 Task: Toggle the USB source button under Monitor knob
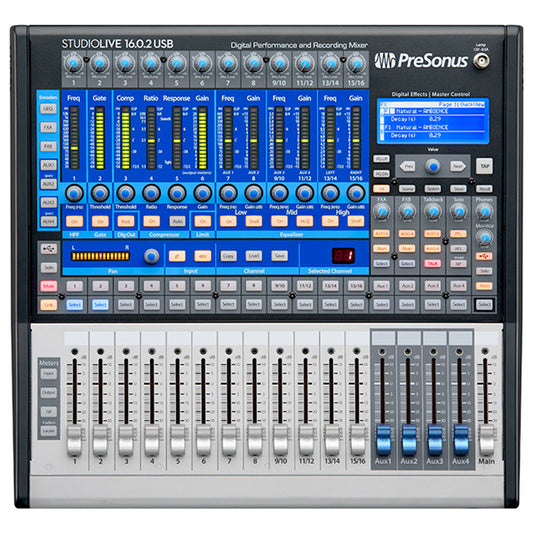(x=484, y=256)
